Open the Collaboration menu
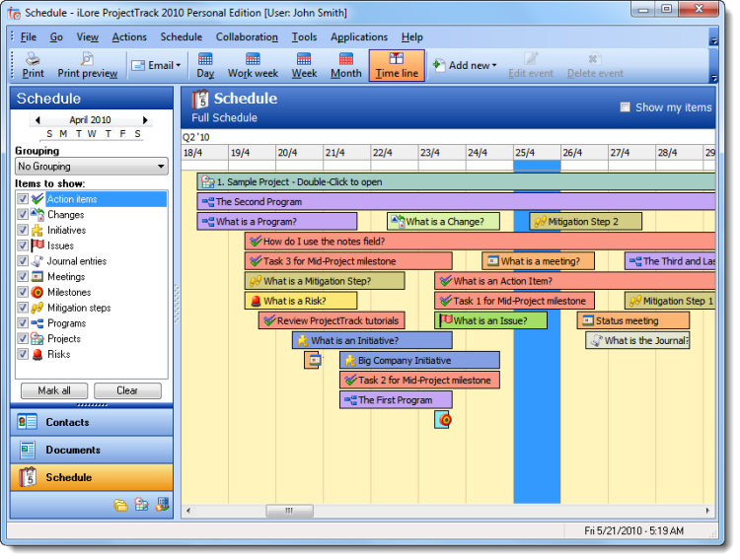The height and width of the screenshot is (560, 740). 247,37
